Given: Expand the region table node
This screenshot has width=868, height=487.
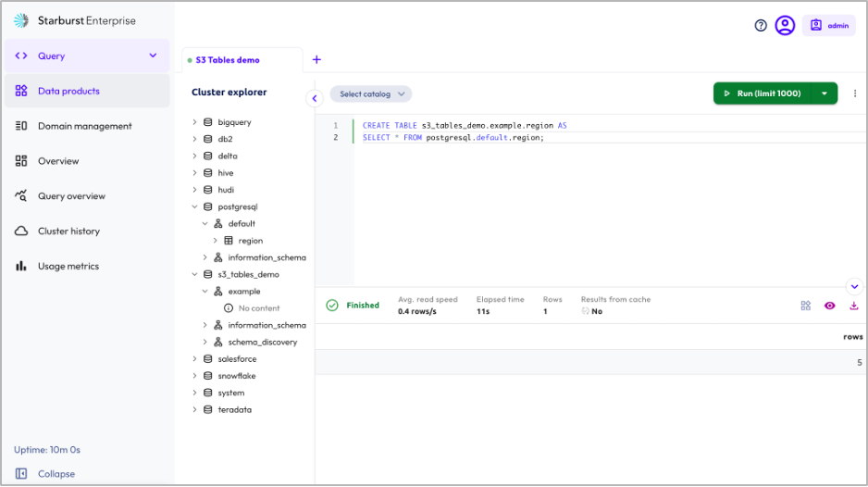Looking at the screenshot, I should click(x=216, y=241).
